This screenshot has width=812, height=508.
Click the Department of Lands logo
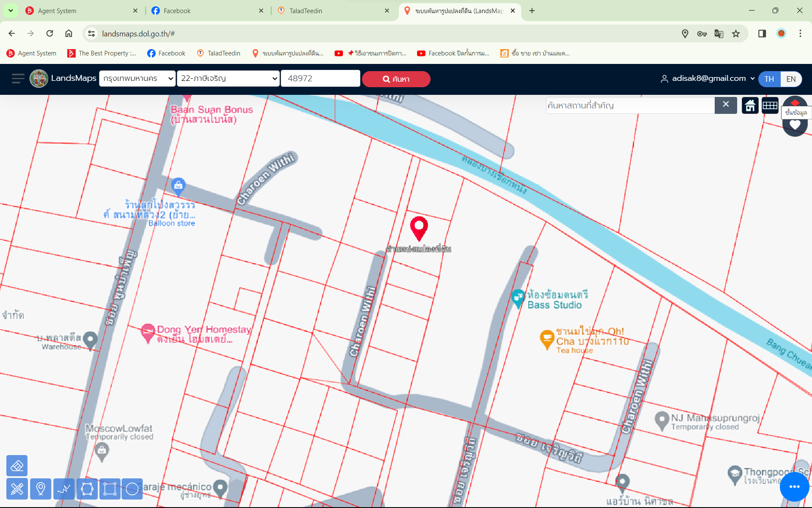click(x=39, y=79)
